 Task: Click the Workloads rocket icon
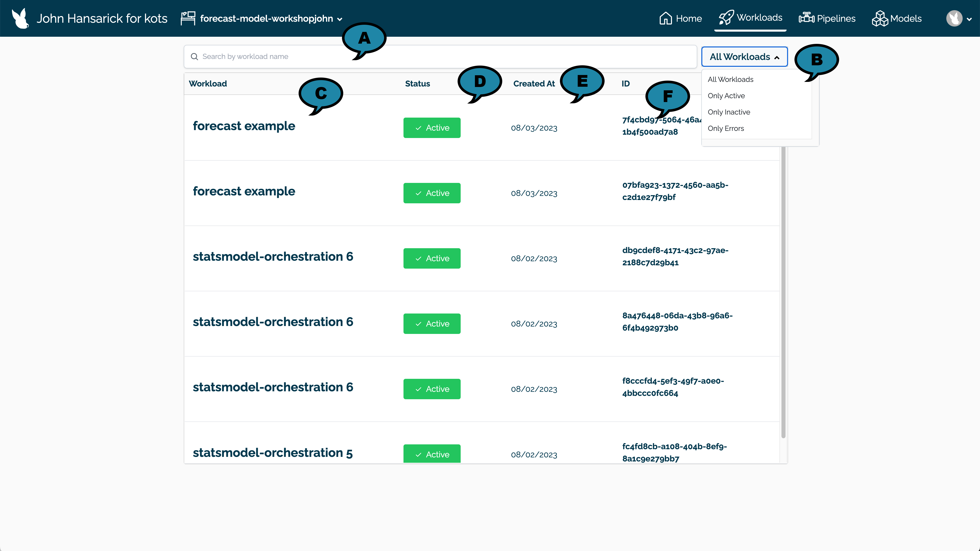(x=727, y=18)
